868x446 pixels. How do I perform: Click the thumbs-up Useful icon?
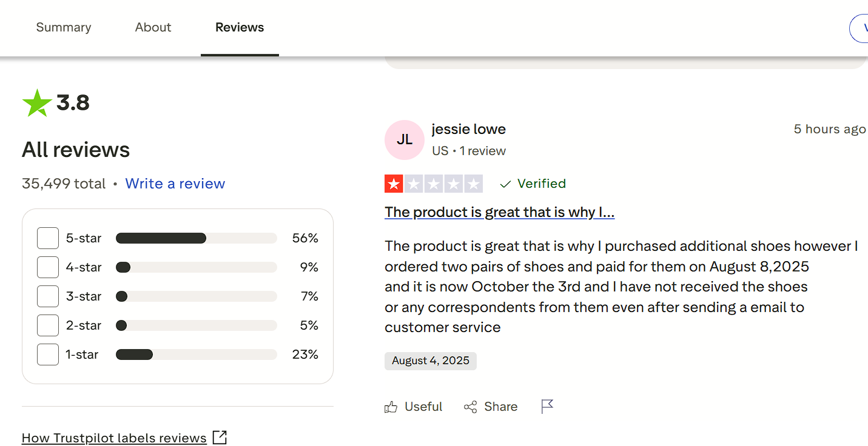391,407
